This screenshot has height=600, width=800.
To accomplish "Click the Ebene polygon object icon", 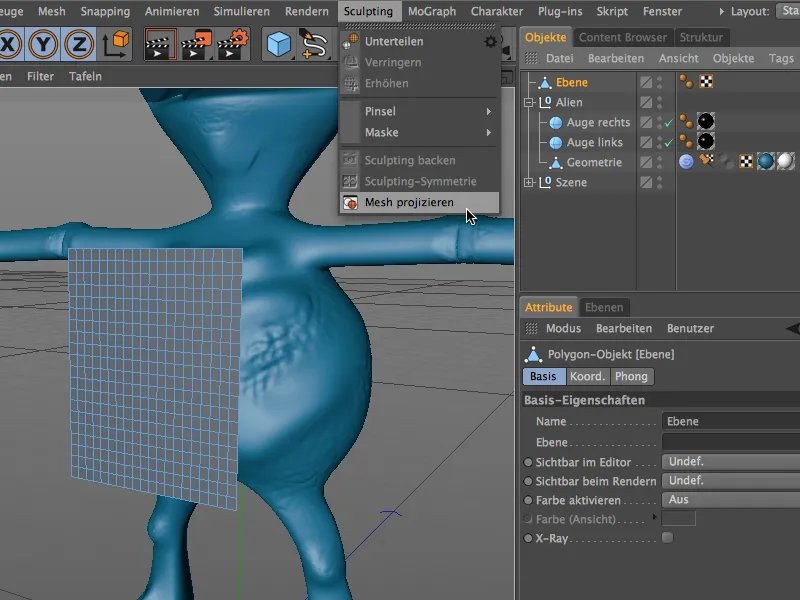I will coord(545,82).
